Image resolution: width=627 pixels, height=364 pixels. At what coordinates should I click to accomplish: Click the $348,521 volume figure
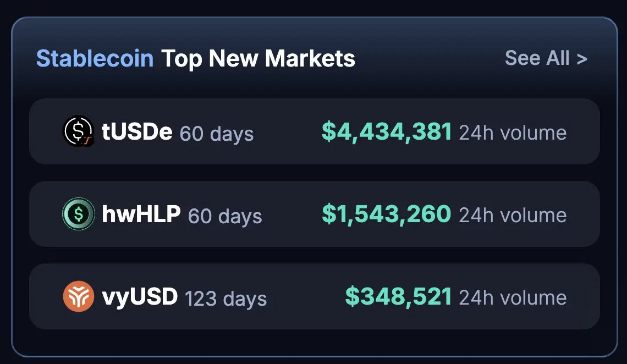click(398, 297)
